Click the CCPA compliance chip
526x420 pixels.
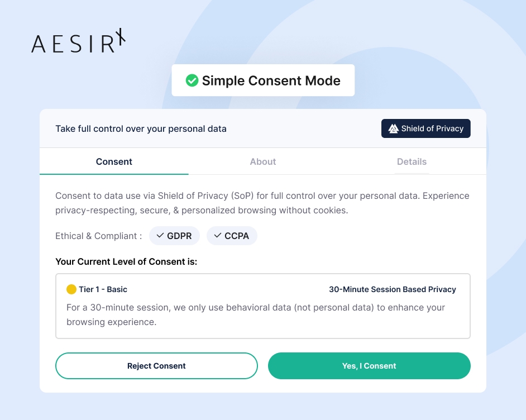coord(232,236)
